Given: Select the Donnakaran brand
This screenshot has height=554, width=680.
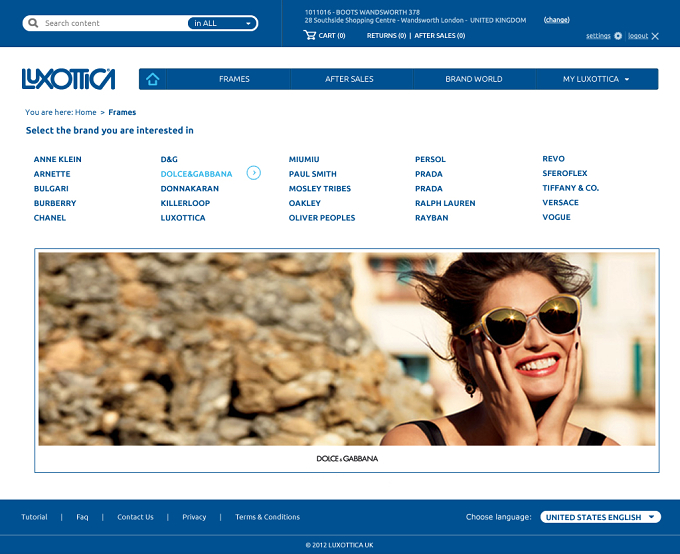Looking at the screenshot, I should pyautogui.click(x=190, y=189).
